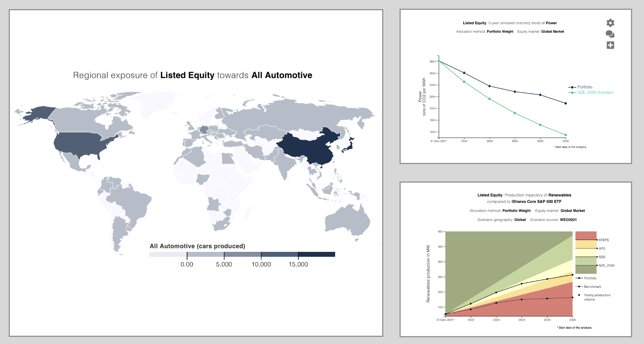644x344 pixels.
Task: Click 'iShares Core S&P 500 ETF' text
Action: (x=536, y=202)
